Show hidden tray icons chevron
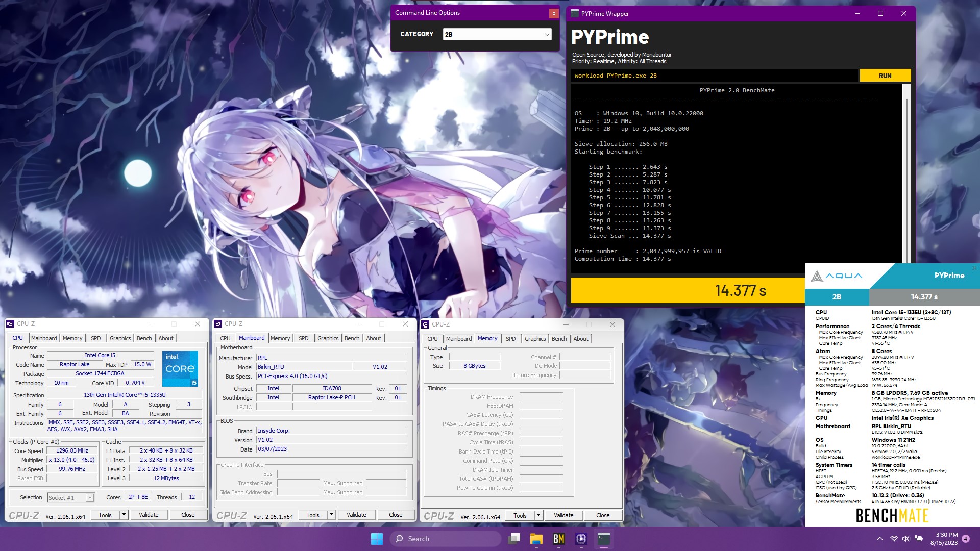 pos(879,539)
